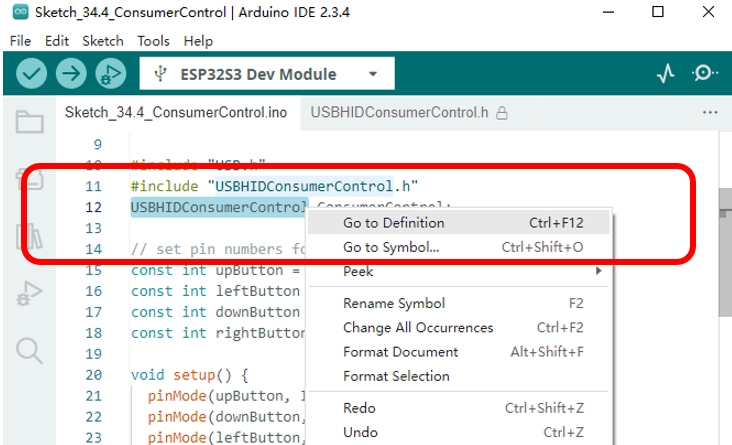Click the setup function name on line 20
Viewport: 732px width, 445px height.
point(194,375)
